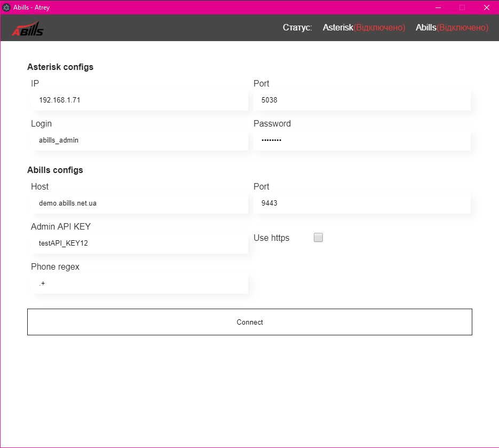499x448 pixels.
Task: Click the Use https label
Action: (272, 238)
